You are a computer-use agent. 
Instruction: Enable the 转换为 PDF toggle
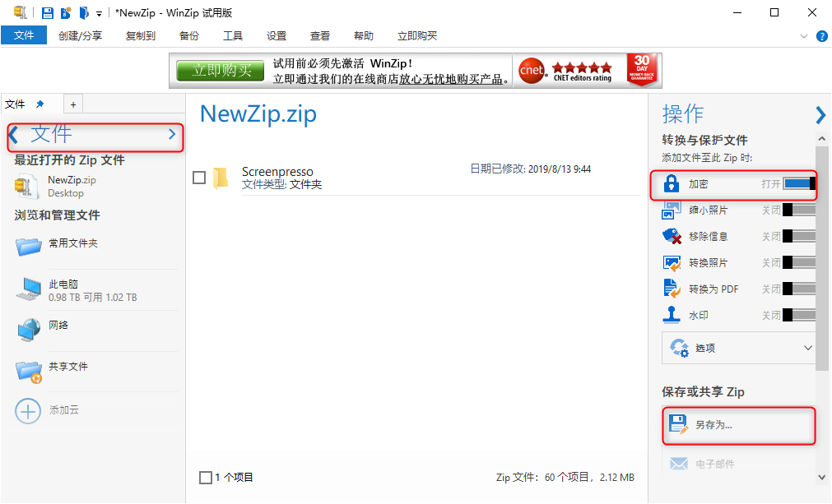(x=800, y=289)
